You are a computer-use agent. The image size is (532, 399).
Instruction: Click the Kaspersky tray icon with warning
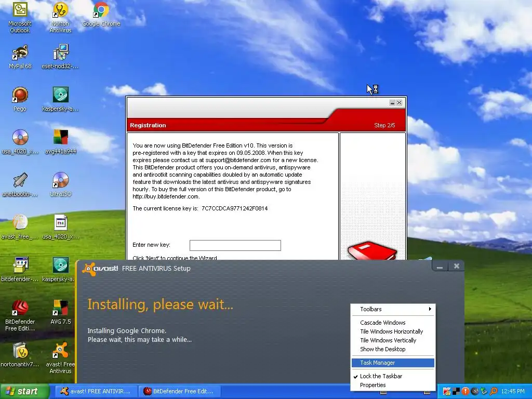coord(446,391)
